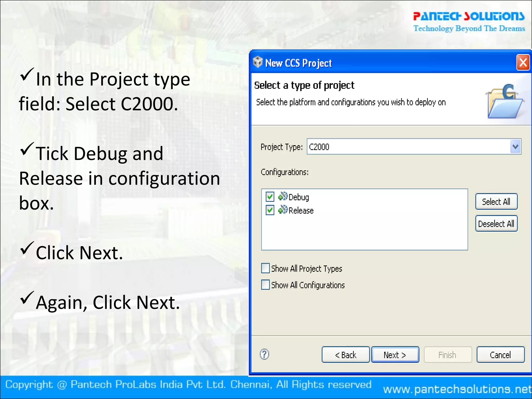Viewport: 532px width, 399px height.
Task: Close the New CCS Project dialog
Action: (x=523, y=62)
